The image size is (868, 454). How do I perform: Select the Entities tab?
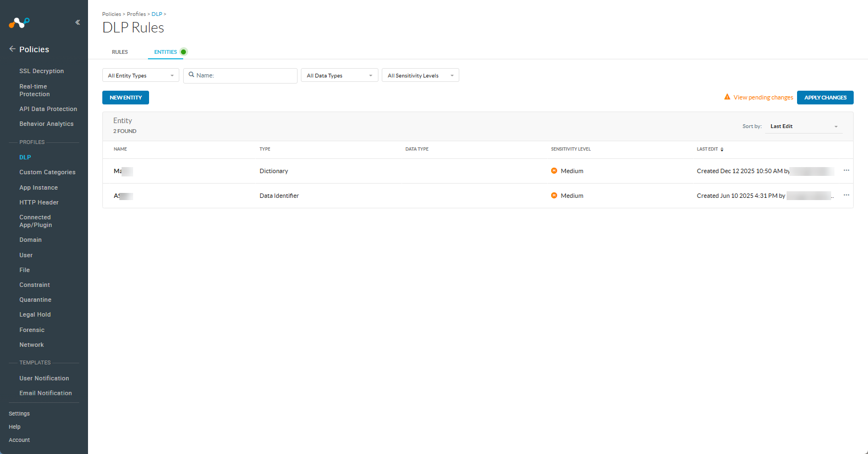pos(166,52)
